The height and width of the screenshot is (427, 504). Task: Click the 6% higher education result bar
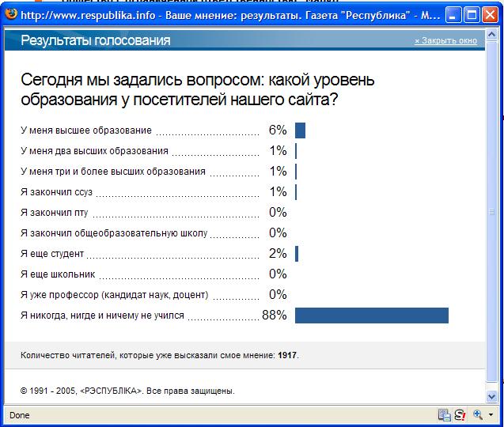(300, 130)
